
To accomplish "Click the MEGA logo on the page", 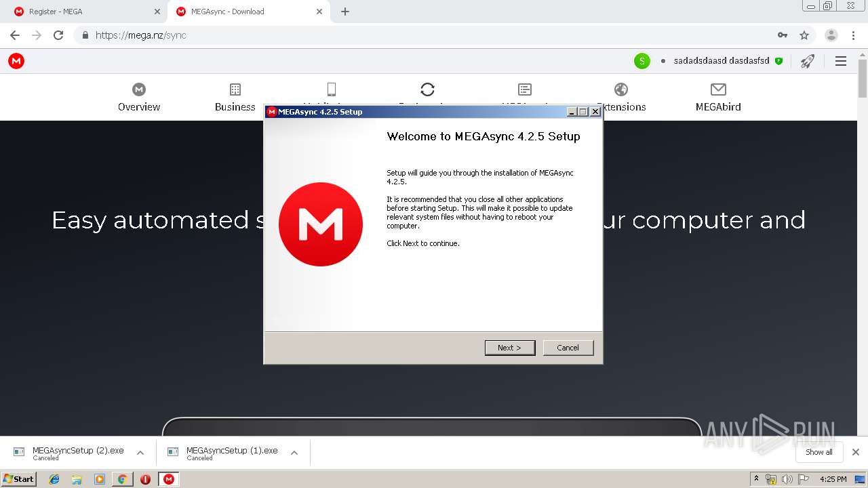I will click(x=16, y=61).
